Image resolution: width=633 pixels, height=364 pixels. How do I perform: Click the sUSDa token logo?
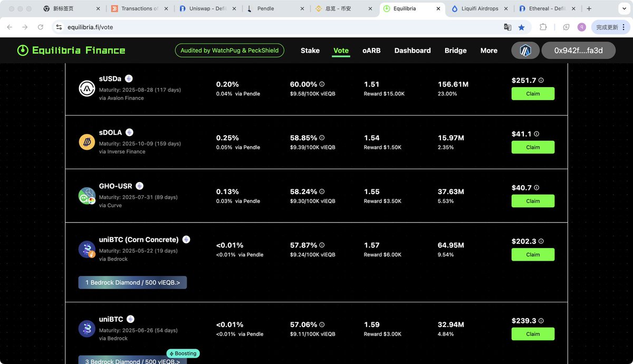(x=87, y=88)
